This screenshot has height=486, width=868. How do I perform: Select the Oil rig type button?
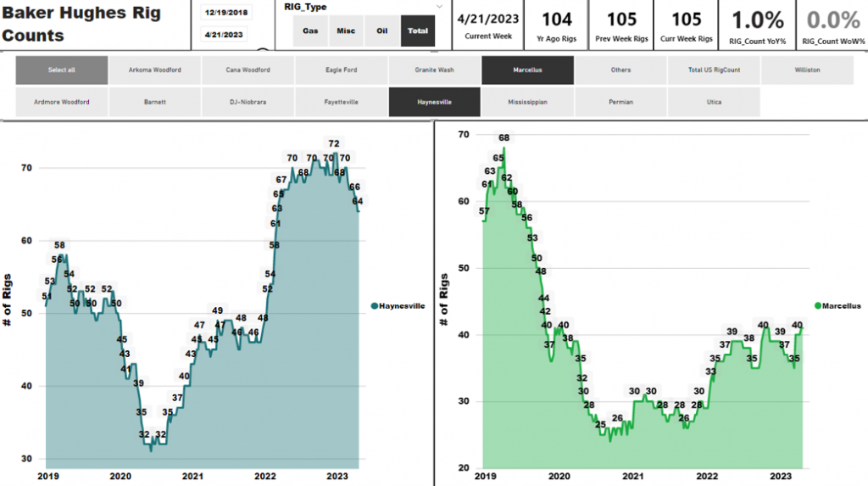click(382, 31)
